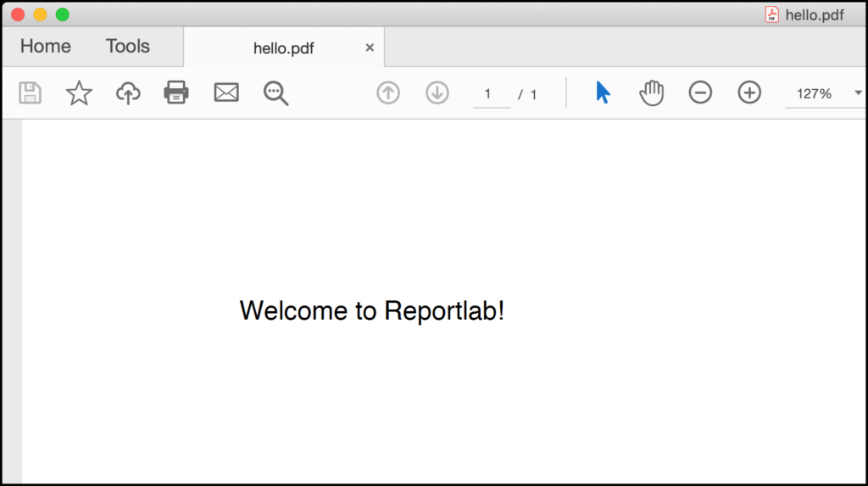Click the cloud upload icon
Image resolution: width=868 pixels, height=486 pixels.
pos(128,92)
